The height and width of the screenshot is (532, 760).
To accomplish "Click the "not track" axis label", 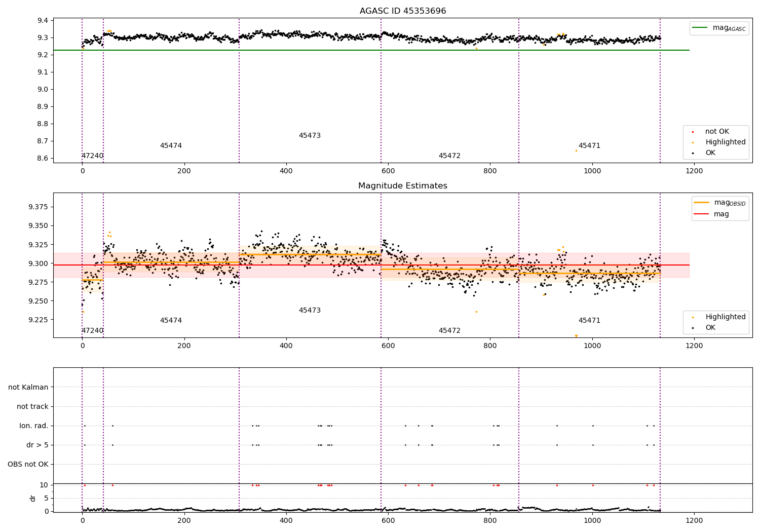I will coord(32,407).
